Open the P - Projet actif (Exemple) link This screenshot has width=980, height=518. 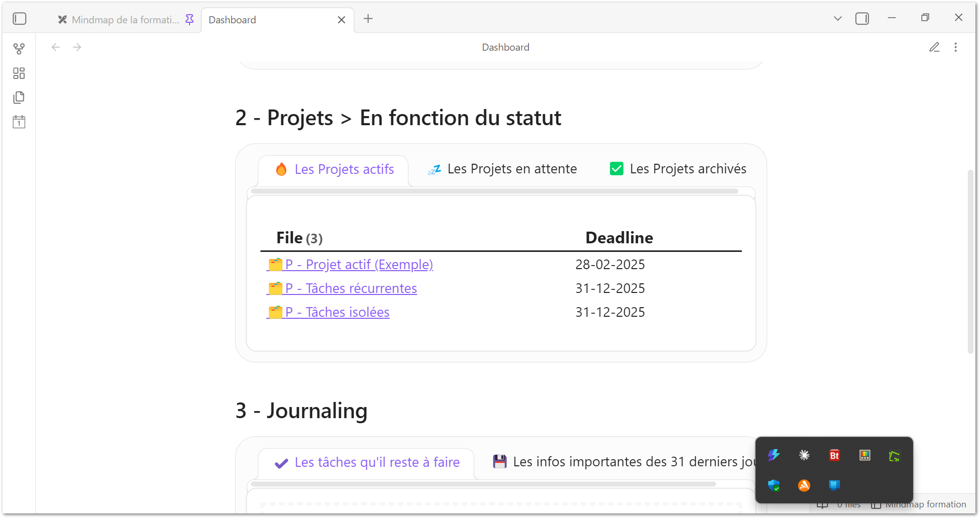(x=359, y=265)
